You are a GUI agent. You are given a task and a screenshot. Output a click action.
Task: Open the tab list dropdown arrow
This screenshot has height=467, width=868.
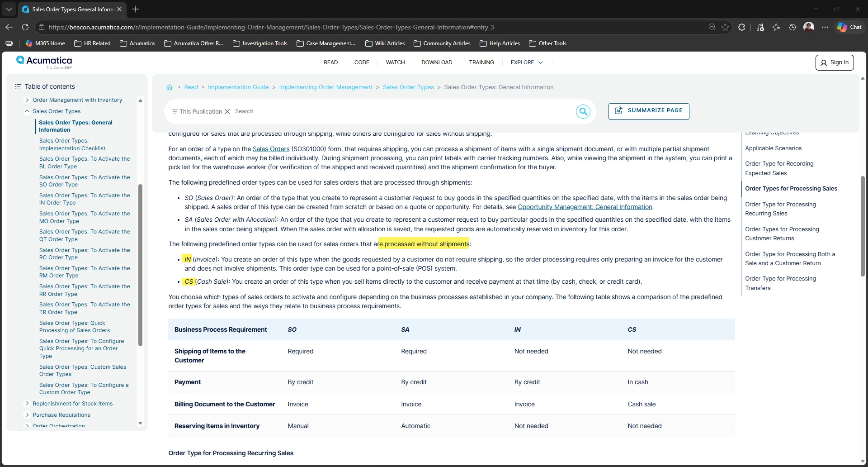tap(9, 9)
